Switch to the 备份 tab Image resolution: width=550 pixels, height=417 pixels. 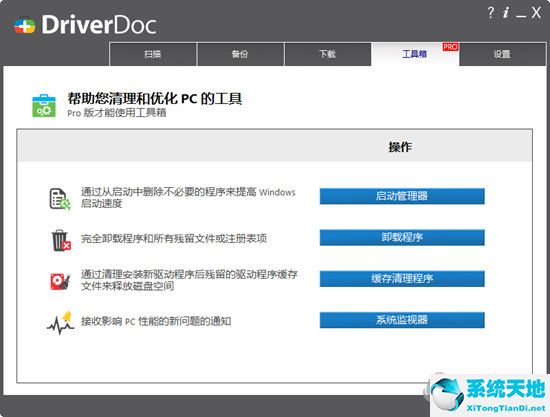pyautogui.click(x=240, y=54)
